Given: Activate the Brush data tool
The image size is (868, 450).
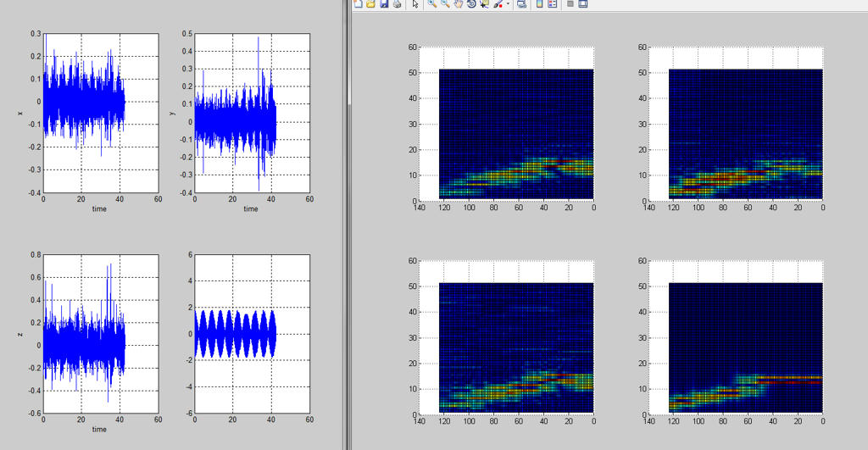Looking at the screenshot, I should pos(498,4).
